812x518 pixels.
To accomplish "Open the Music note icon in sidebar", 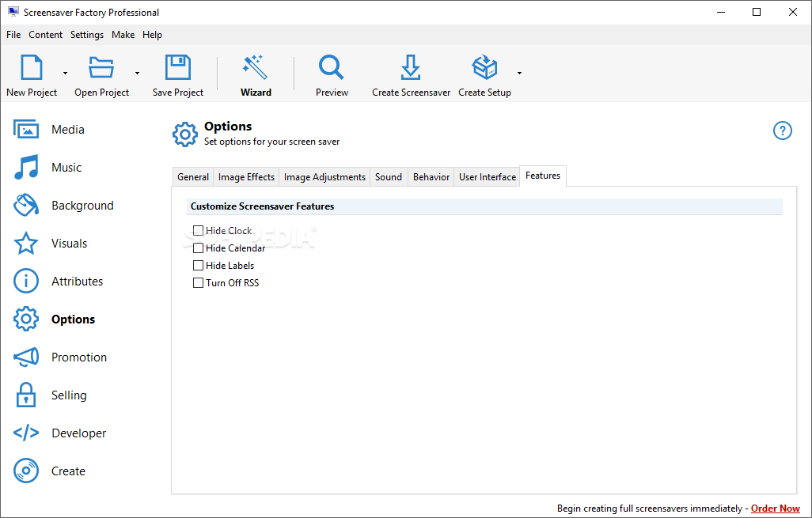I will point(26,167).
